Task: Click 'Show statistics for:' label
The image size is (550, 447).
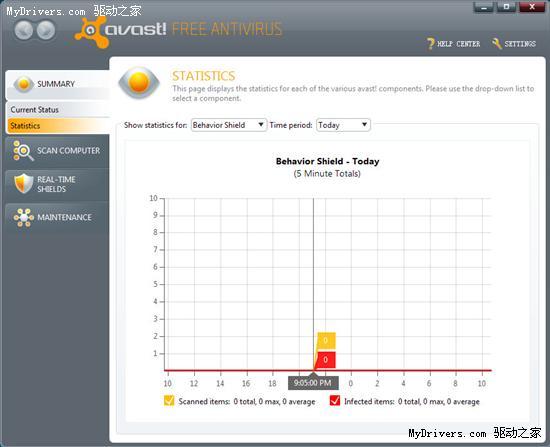Action: pos(155,125)
